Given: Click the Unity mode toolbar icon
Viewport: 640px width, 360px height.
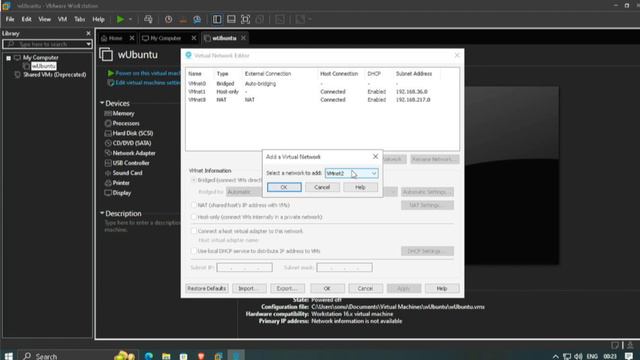Looking at the screenshot, I should [x=259, y=19].
